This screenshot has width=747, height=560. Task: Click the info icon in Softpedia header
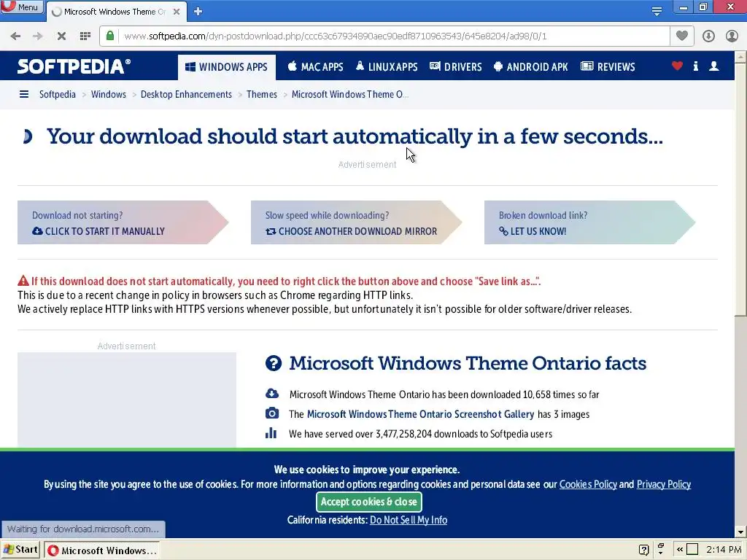695,66
